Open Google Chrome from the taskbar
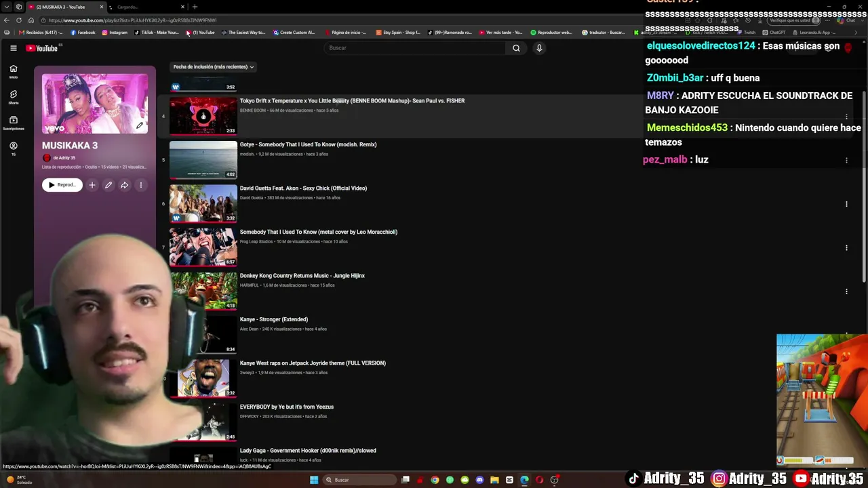Viewport: 868px width, 488px height. (x=435, y=480)
